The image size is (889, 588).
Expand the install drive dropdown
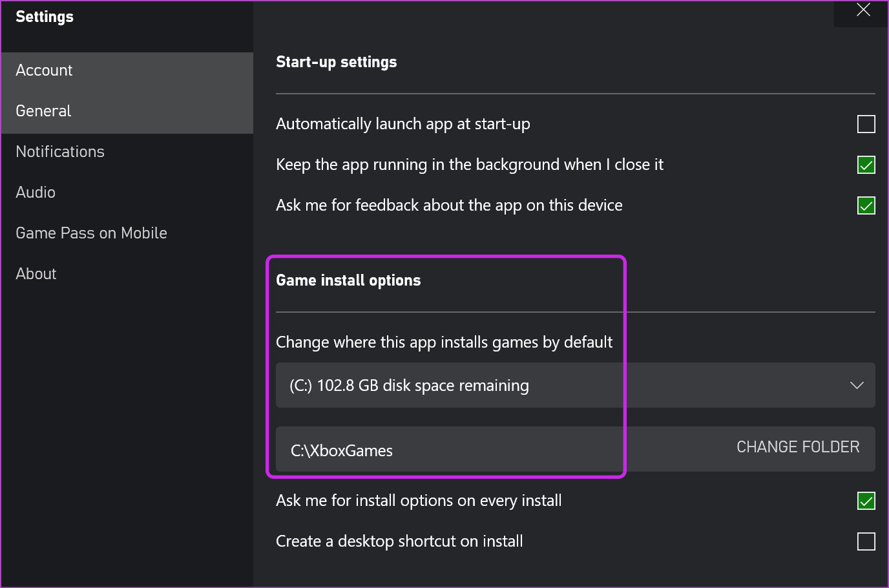[575, 385]
